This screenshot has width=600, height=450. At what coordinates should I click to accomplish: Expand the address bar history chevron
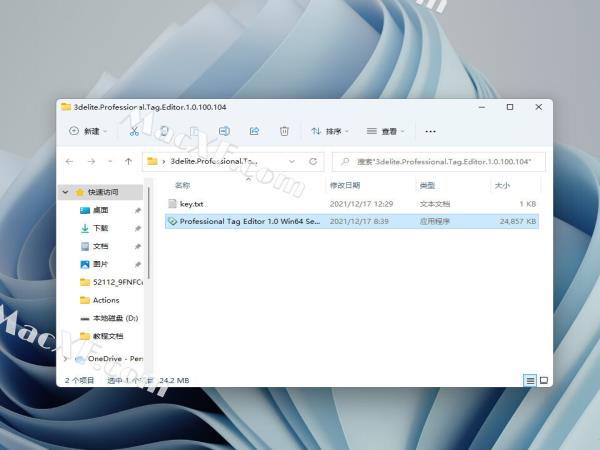coord(292,161)
